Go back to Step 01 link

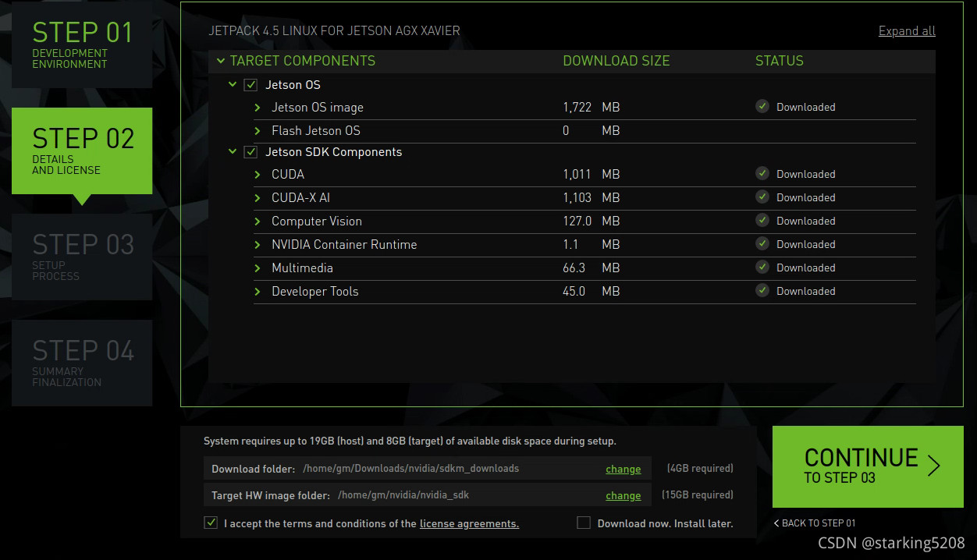815,523
